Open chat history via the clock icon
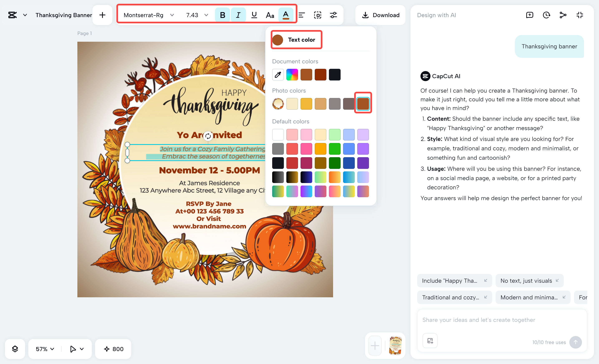 tap(546, 15)
